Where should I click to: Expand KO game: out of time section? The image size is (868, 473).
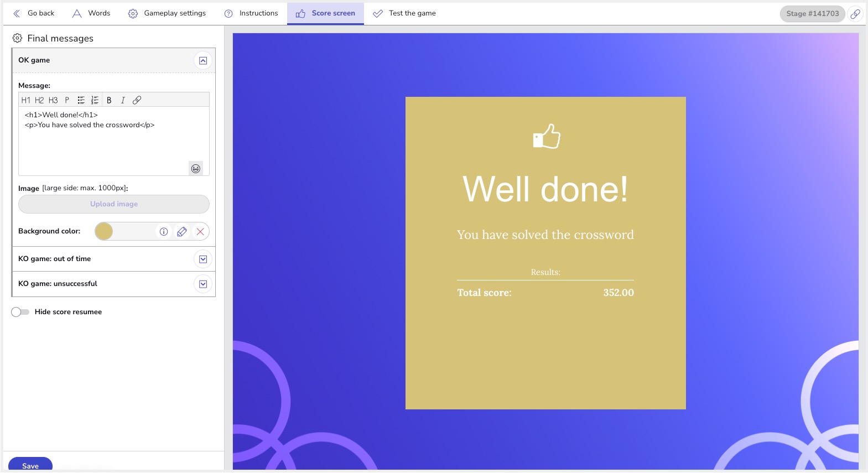pyautogui.click(x=203, y=259)
